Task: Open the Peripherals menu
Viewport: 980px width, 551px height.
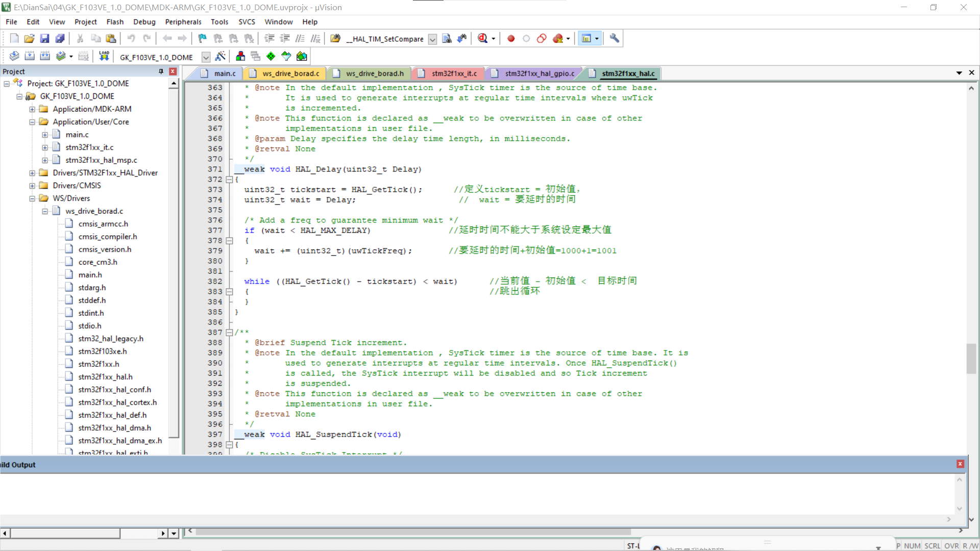Action: (x=183, y=22)
